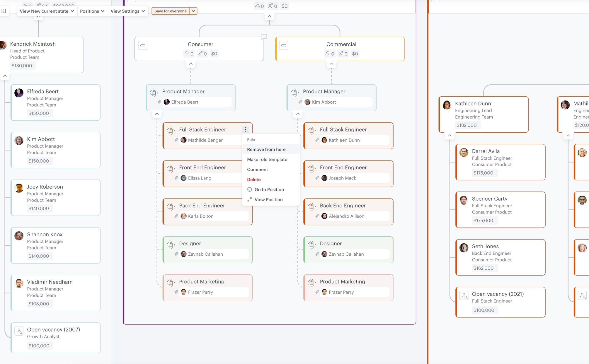
Task: Click View Position in the context menu
Action: click(x=269, y=199)
